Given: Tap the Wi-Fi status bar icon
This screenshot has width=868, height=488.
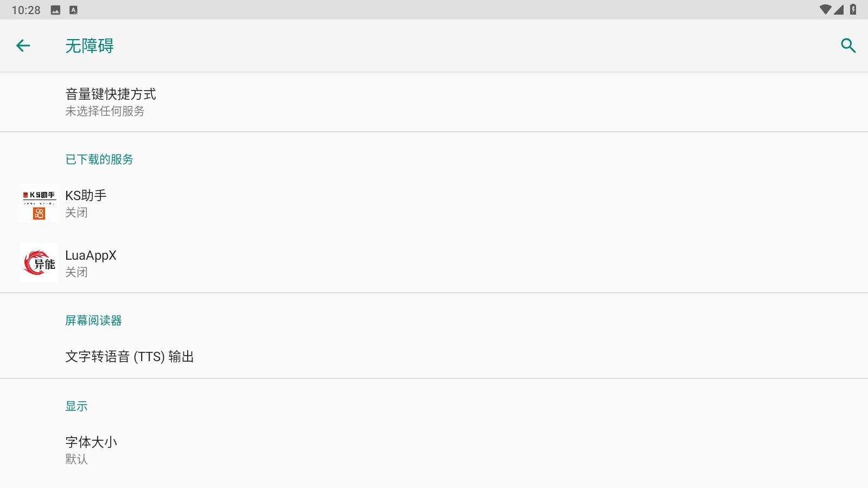Looking at the screenshot, I should tap(825, 10).
